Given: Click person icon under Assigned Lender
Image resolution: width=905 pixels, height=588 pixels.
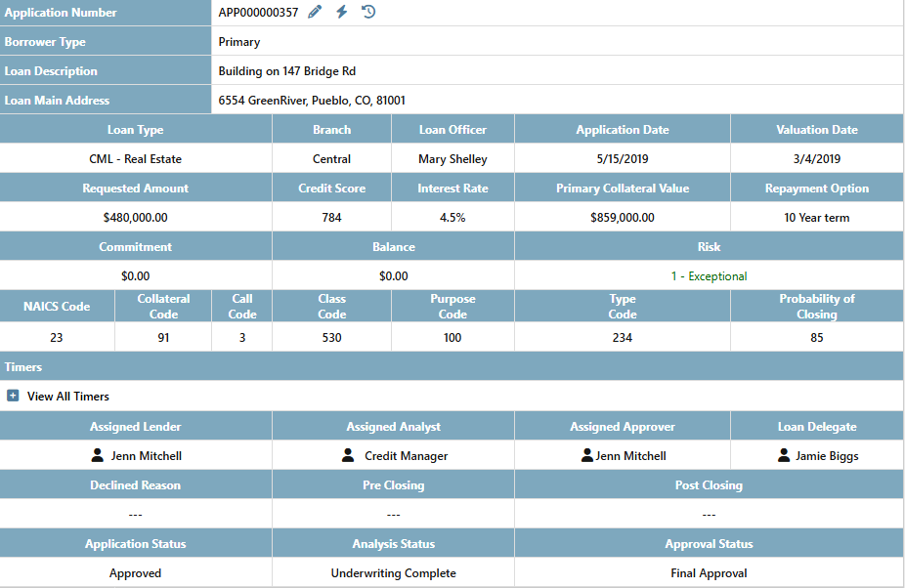Looking at the screenshot, I should pyautogui.click(x=97, y=455).
